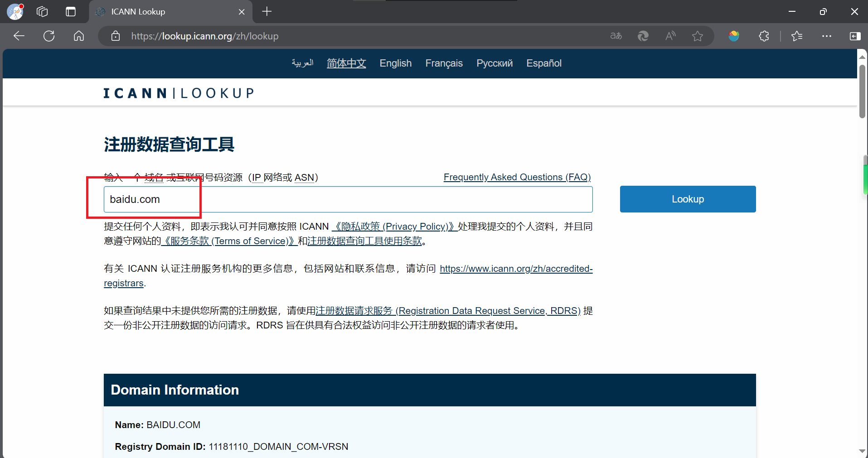Image resolution: width=868 pixels, height=458 pixels.
Task: Click the domain search field with baidu.com
Action: tap(348, 199)
